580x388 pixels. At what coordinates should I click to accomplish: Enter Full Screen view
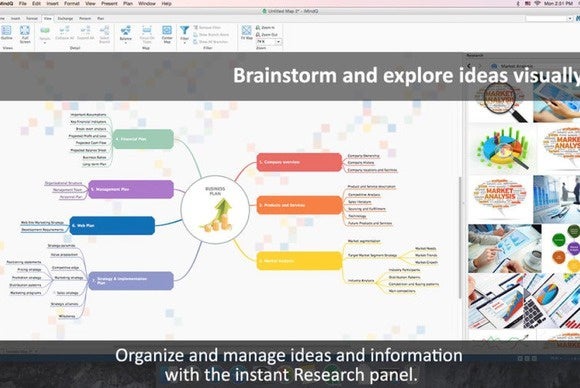tap(25, 30)
